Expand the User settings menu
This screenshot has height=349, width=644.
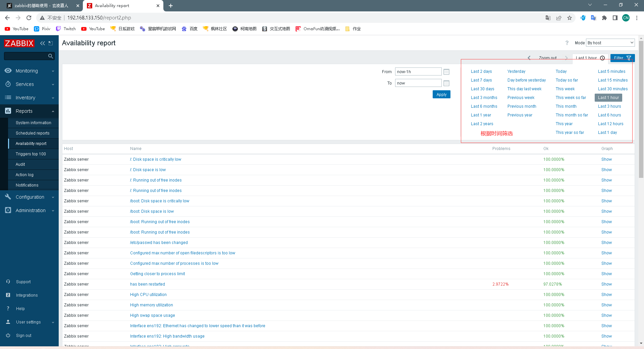(53, 322)
